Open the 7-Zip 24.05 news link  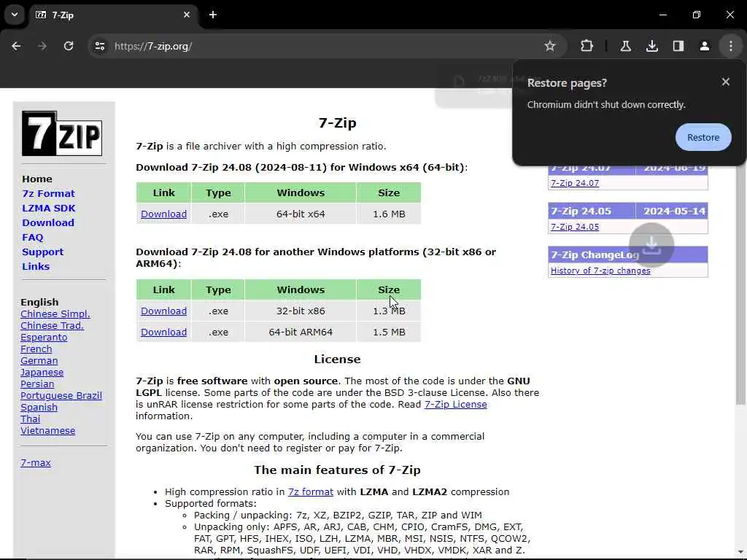tap(575, 227)
